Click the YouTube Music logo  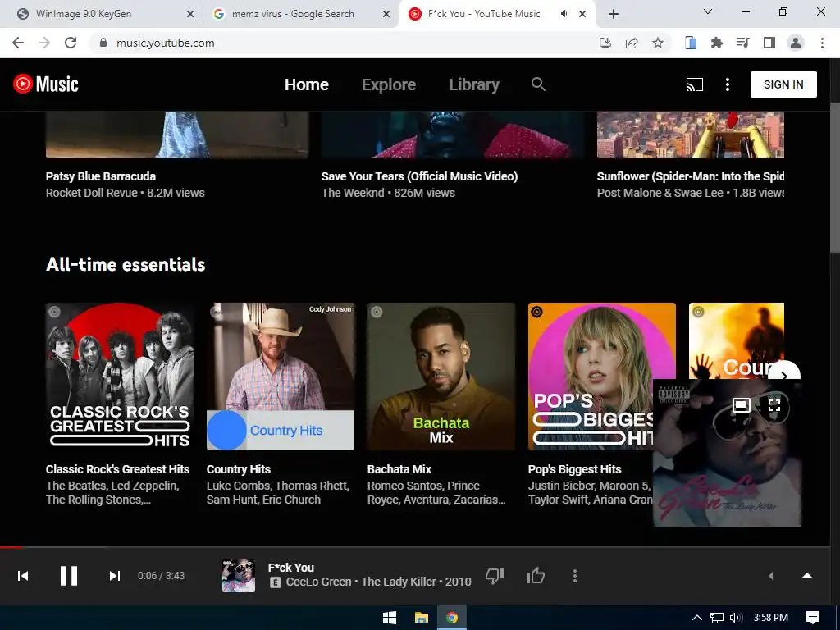[46, 84]
